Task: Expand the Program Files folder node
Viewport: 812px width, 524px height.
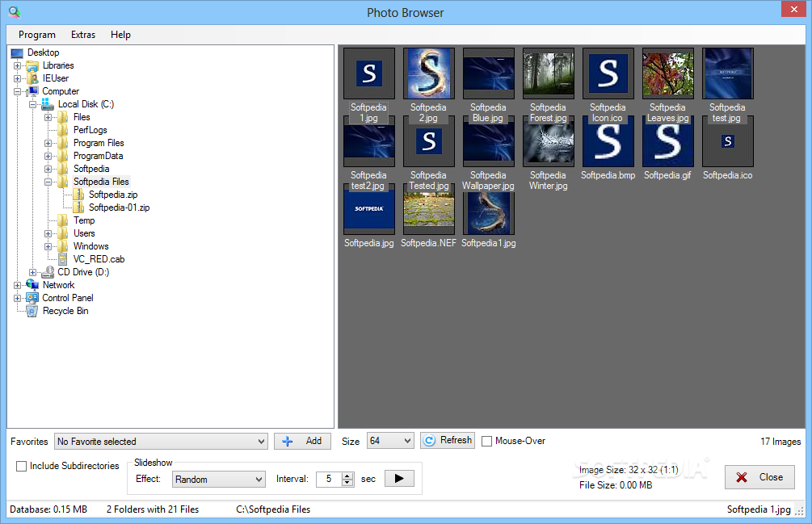Action: point(48,143)
